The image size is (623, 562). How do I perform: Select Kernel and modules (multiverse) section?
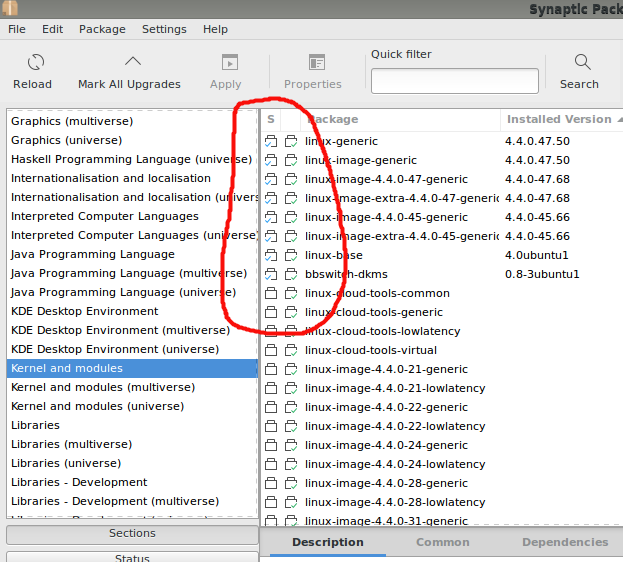132,388
